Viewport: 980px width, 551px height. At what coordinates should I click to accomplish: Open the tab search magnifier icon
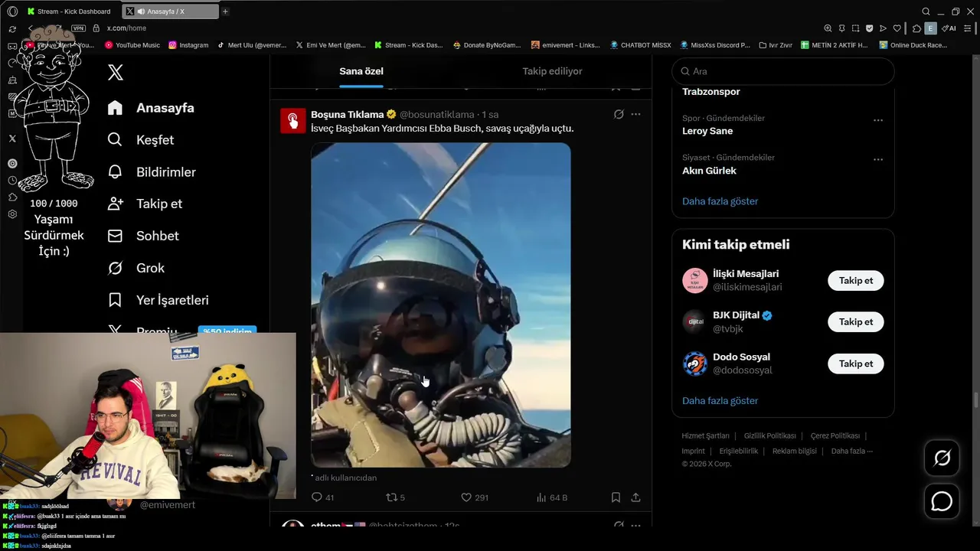926,11
